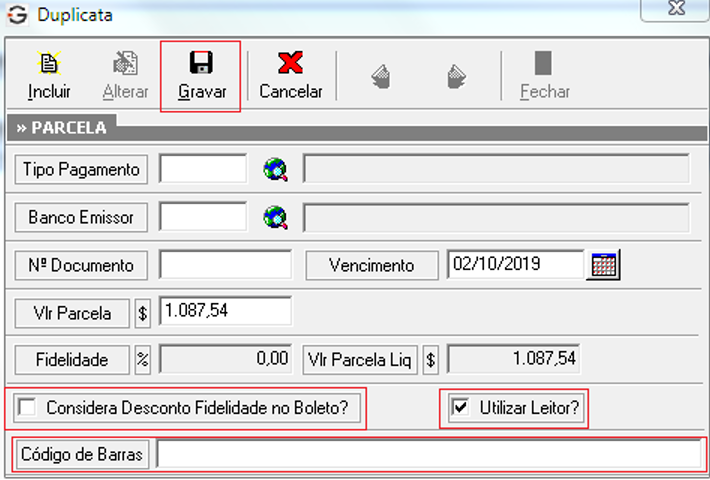
Task: Click the previous record arrow icon
Action: (x=381, y=76)
